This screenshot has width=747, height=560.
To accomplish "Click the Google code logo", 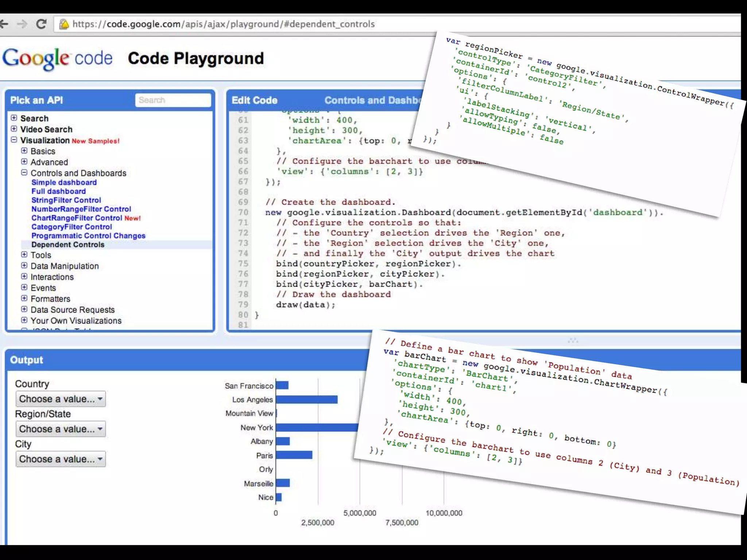I will tap(57, 58).
